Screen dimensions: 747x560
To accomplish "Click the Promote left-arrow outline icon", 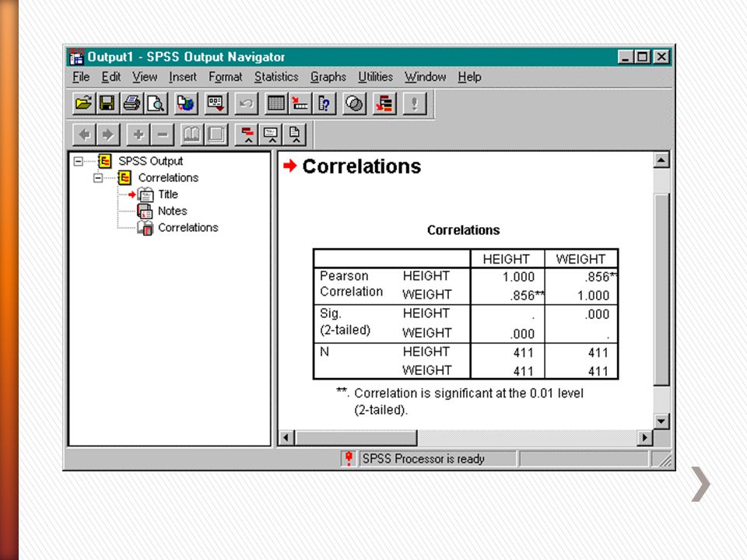I will coord(84,135).
